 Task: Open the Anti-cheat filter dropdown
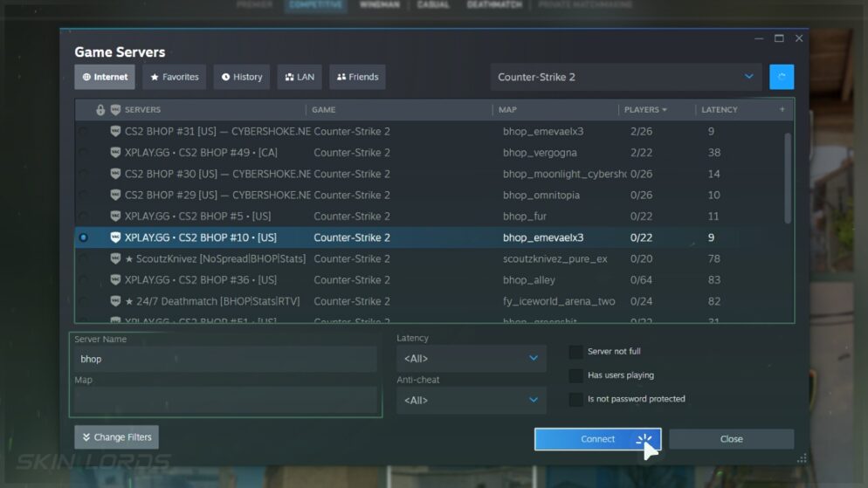point(471,400)
